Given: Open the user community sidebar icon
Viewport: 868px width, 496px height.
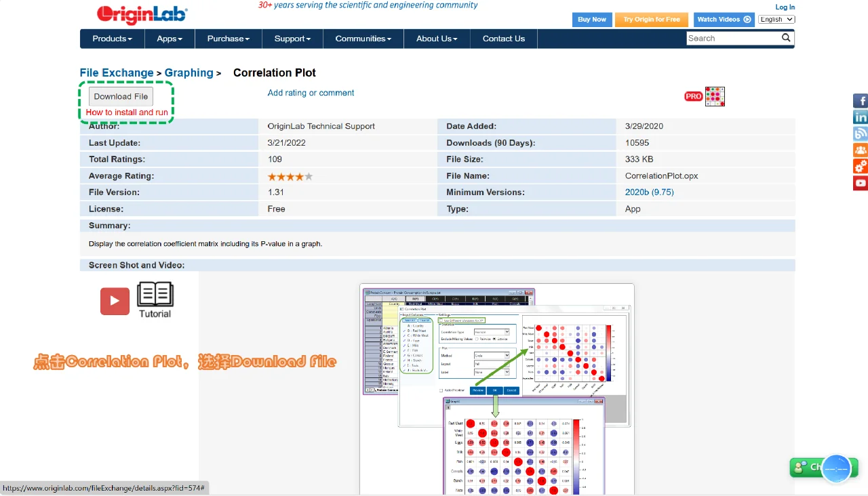Looking at the screenshot, I should [861, 150].
